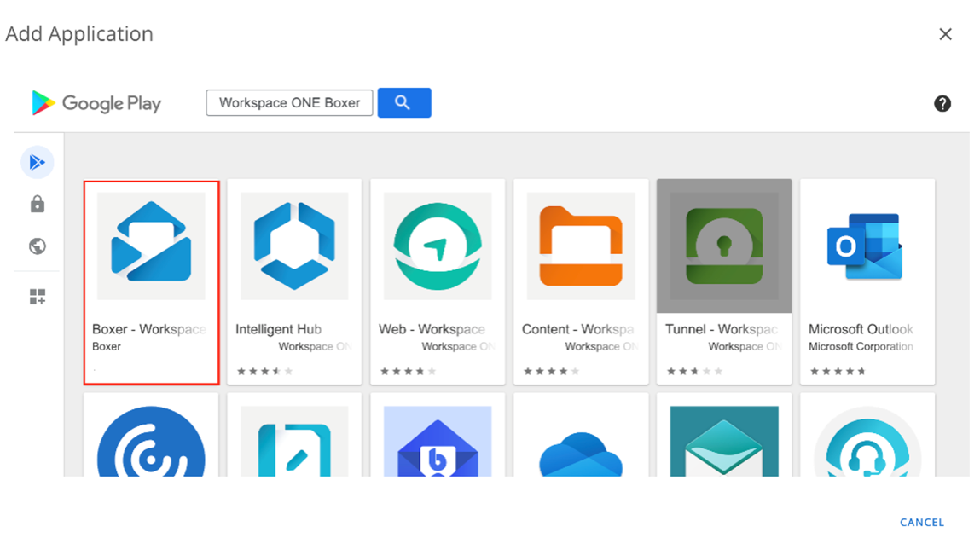
Task: Select the Google Play apps sidebar icon
Action: 37,162
